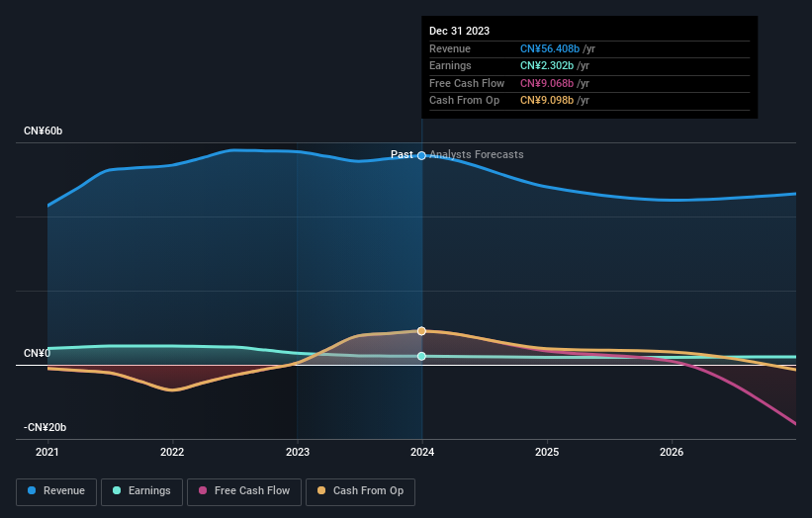This screenshot has width=812, height=518.
Task: Click the 2021 x-axis label
Action: pos(47,453)
